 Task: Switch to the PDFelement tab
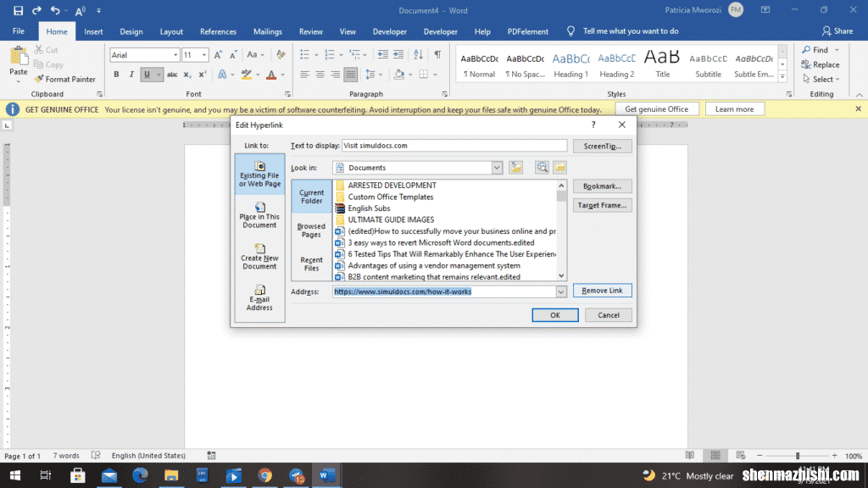click(527, 31)
